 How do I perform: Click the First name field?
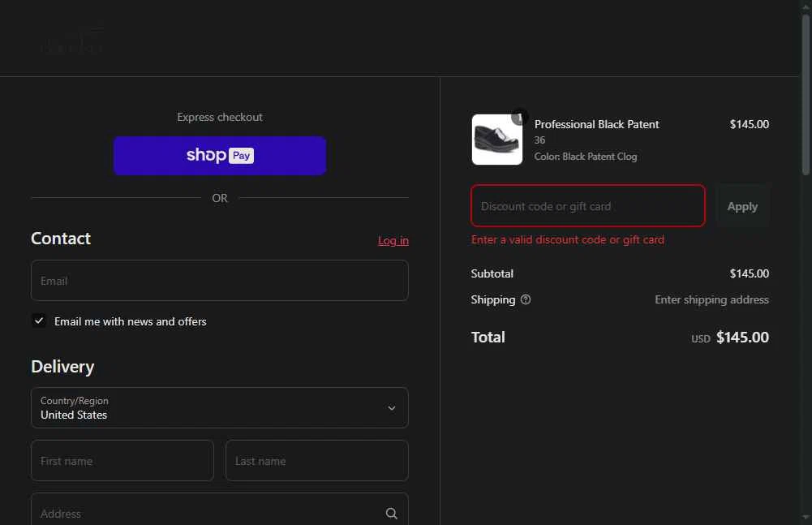[122, 461]
